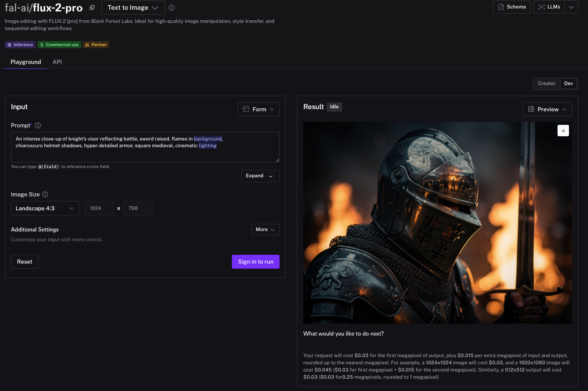Download the generated knight image
The image size is (588, 391).
(563, 130)
